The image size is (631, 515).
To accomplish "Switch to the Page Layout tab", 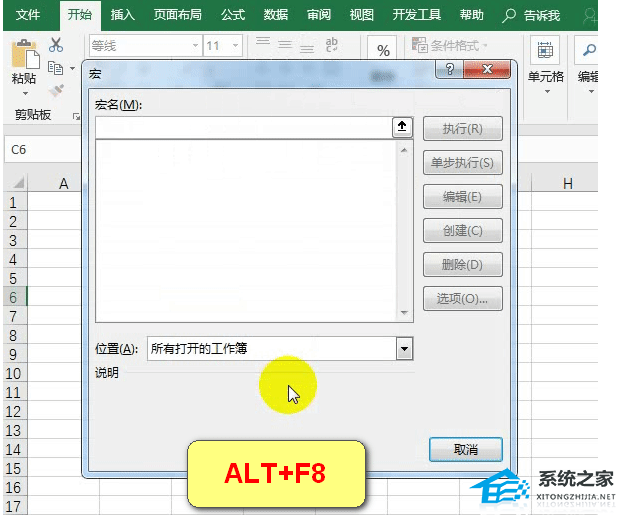I will 177,15.
